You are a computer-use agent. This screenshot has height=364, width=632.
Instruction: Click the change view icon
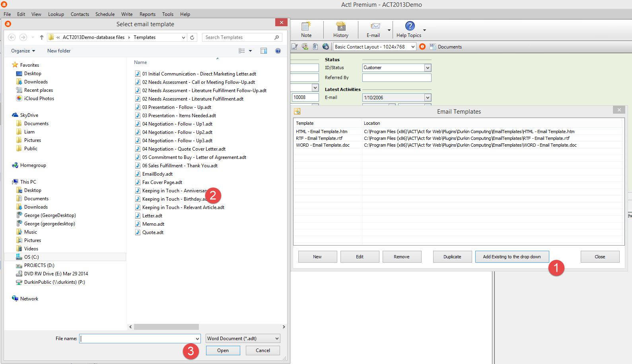pos(241,51)
